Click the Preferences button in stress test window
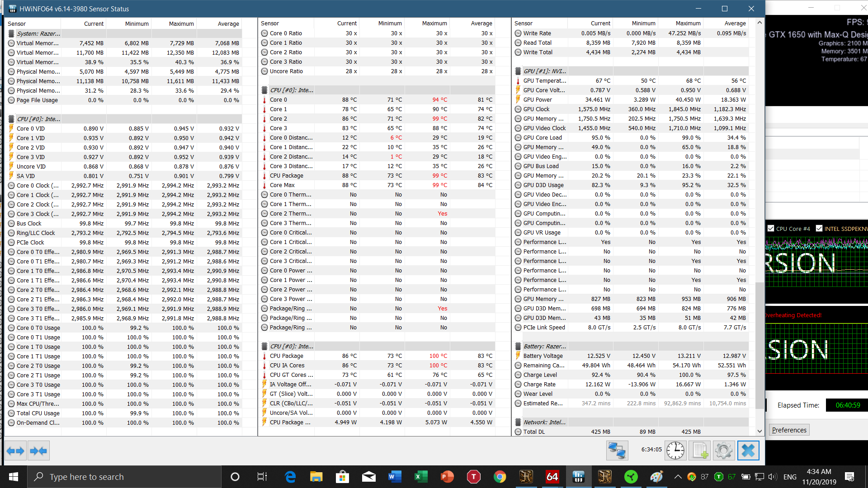 coord(789,430)
